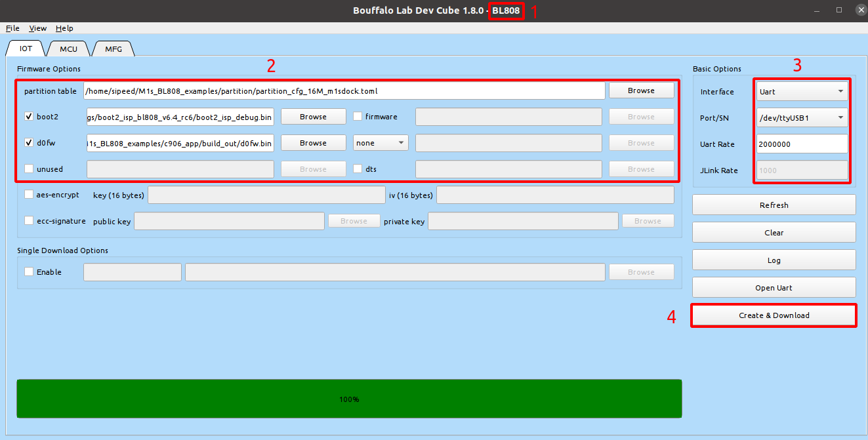Close the Dev Cube window
Screen dimensions: 868x440
coord(860,10)
